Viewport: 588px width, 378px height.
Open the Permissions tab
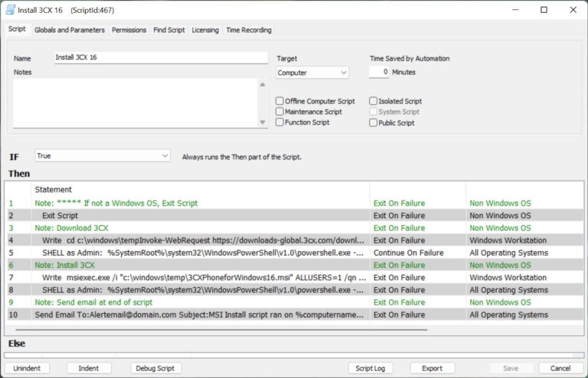click(x=129, y=30)
